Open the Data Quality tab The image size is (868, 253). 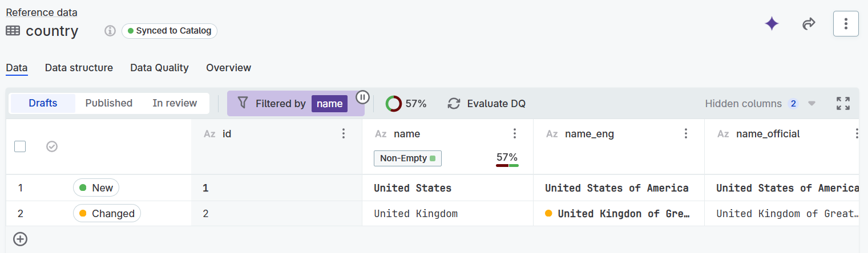point(159,68)
